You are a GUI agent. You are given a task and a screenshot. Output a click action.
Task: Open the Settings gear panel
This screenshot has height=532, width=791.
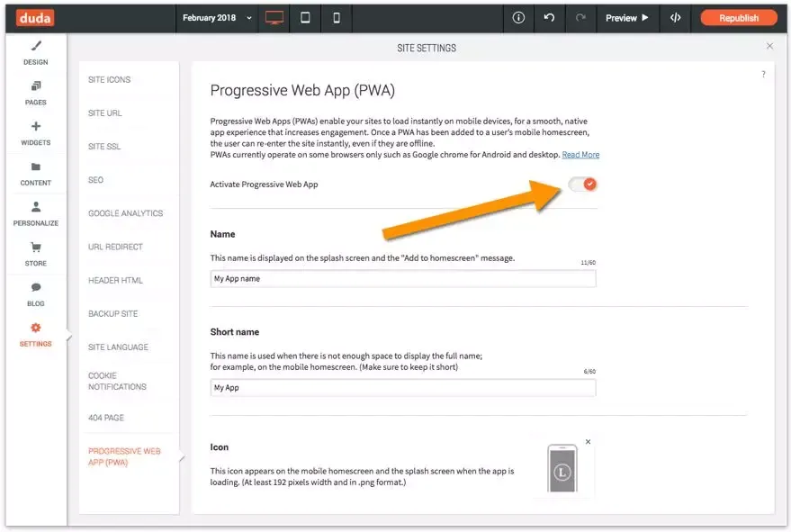(36, 335)
